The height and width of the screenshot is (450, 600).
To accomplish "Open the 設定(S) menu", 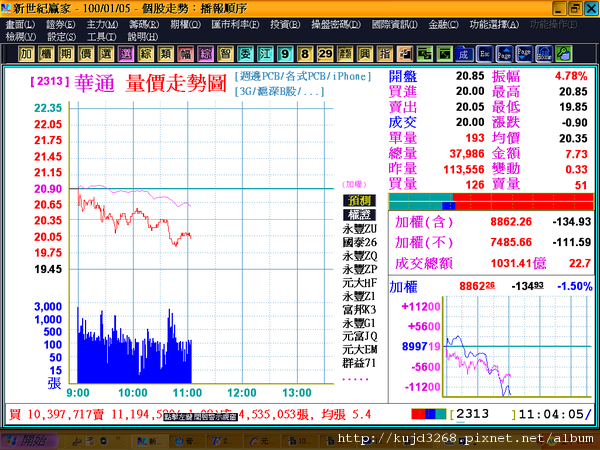I will point(61,37).
